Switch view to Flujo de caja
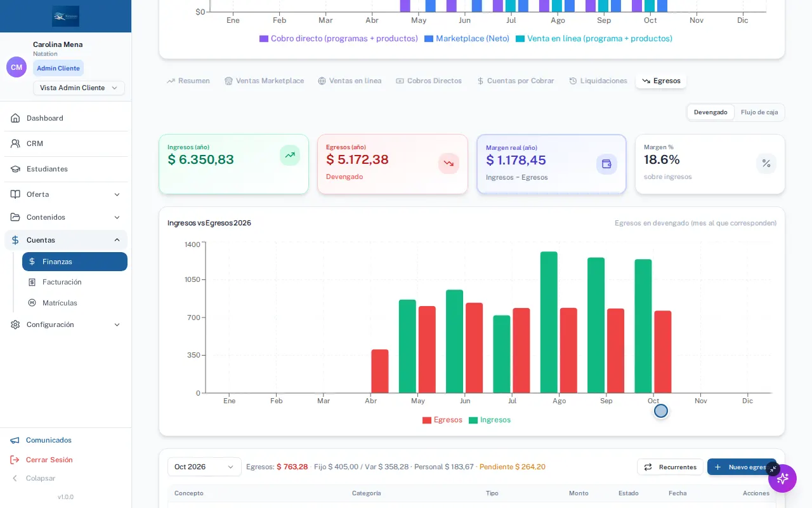Image resolution: width=812 pixels, height=508 pixels. coord(759,112)
